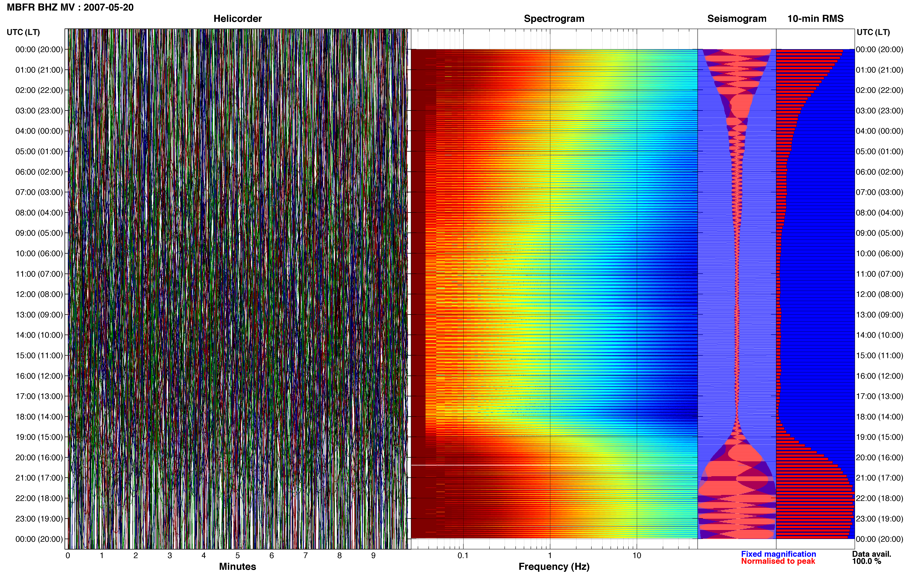924x578 pixels.
Task: Click the 5 tick on Minutes axis
Action: [x=238, y=555]
